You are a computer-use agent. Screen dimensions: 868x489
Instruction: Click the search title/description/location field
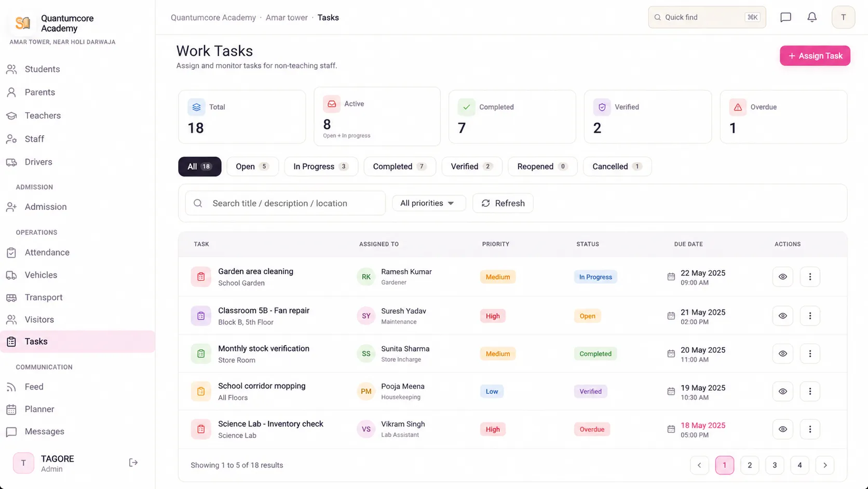[x=286, y=203]
